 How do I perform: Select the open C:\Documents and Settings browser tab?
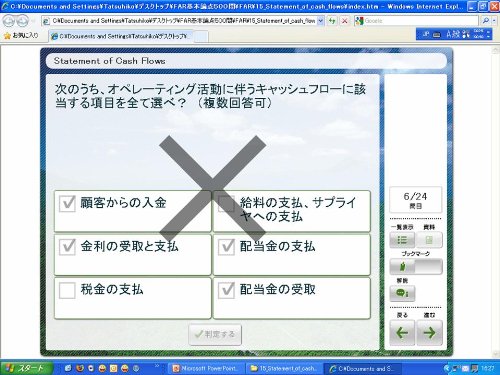[x=121, y=36]
